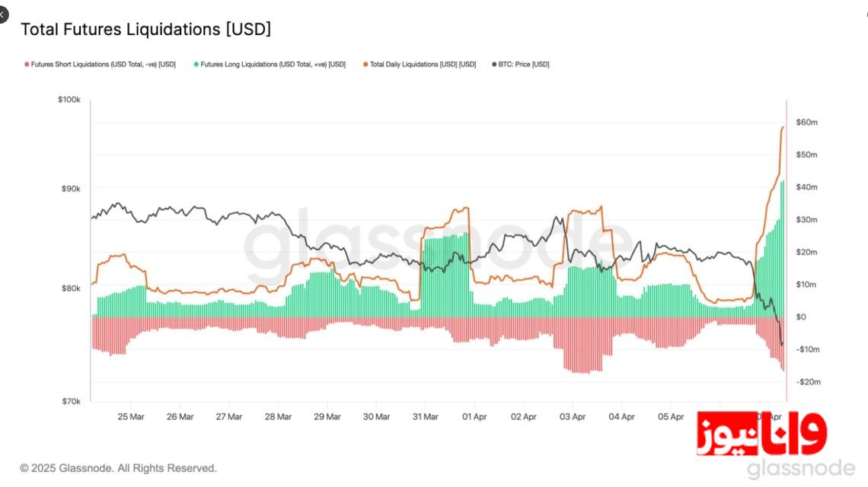Viewport: 868px width, 487px height.
Task: Click the Glassnode All Rights Reserved copyright text
Action: tap(118, 468)
